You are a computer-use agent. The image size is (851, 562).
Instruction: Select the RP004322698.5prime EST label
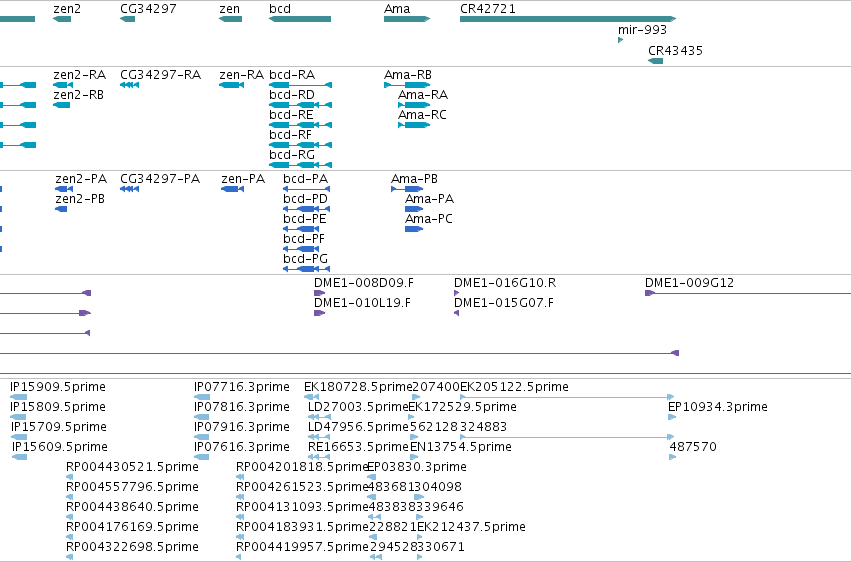[x=132, y=547]
